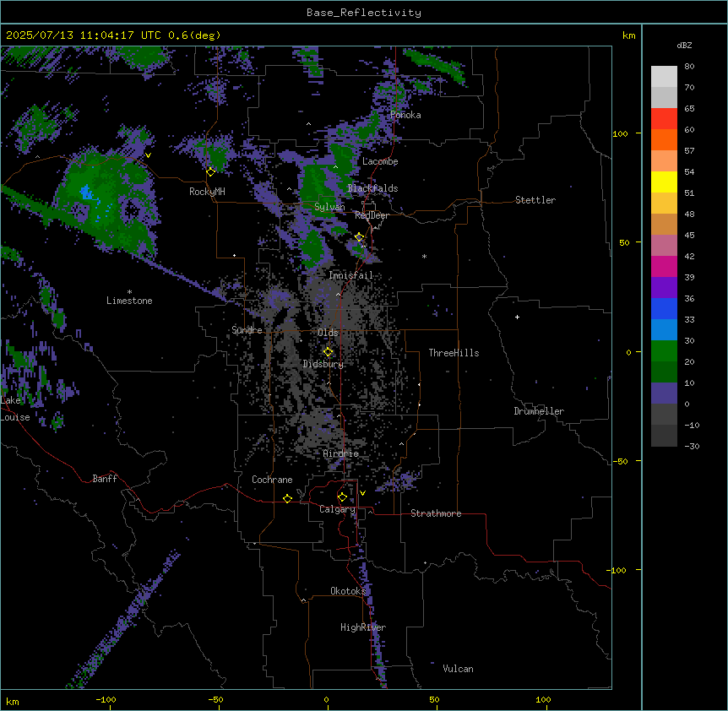The image size is (728, 711).
Task: Click the Innisfail label
Action: coord(350,275)
